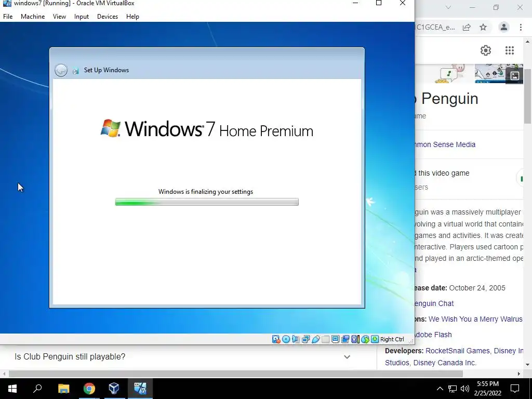This screenshot has height=399, width=532.
Task: Click the keyboard capture arrow indicator
Action: point(375,339)
